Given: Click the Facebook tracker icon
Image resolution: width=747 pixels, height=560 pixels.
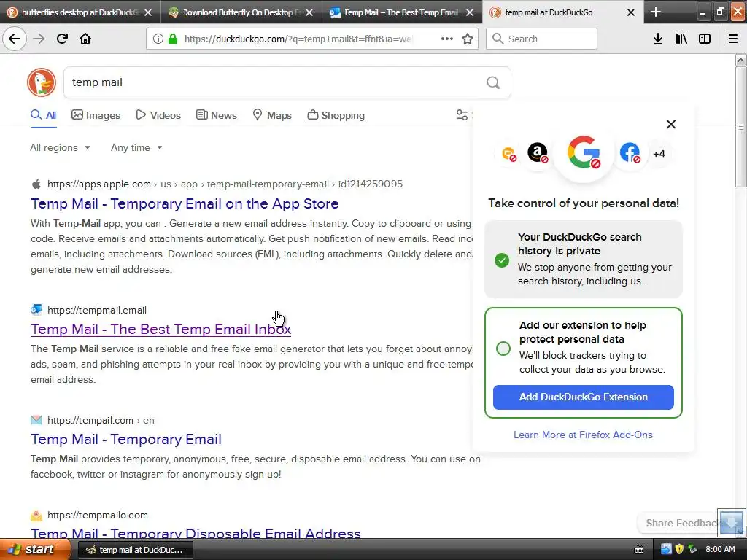Looking at the screenshot, I should [x=630, y=153].
